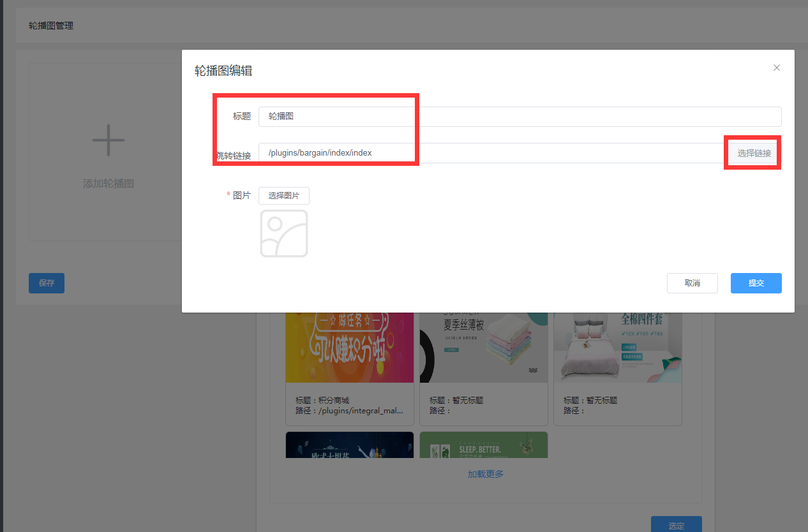Viewport: 808px width, 532px height.
Task: Click the 路径：/plugins/integral_mal... text
Action: tap(349, 411)
